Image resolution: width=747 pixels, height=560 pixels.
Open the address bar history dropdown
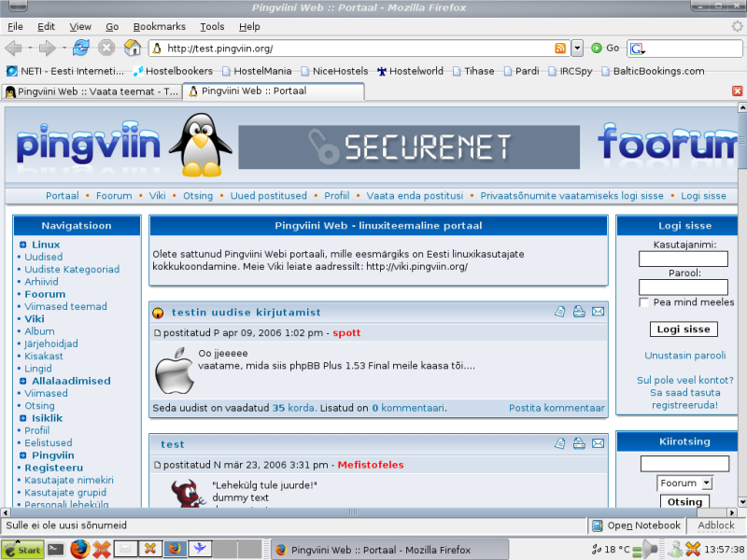577,49
